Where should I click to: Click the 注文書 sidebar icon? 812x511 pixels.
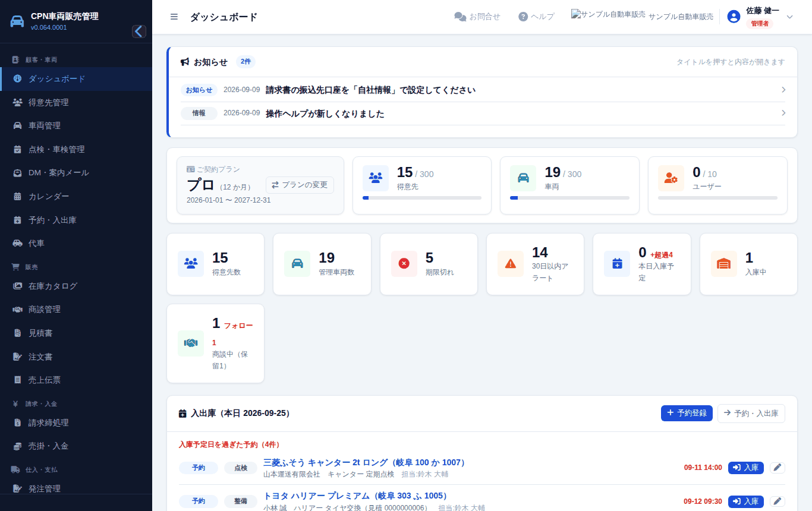point(17,357)
